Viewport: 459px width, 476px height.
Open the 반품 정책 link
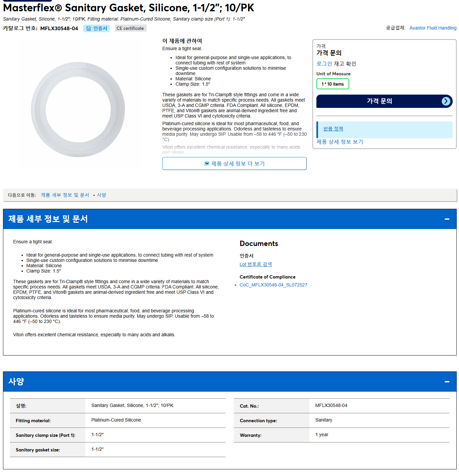(x=333, y=129)
